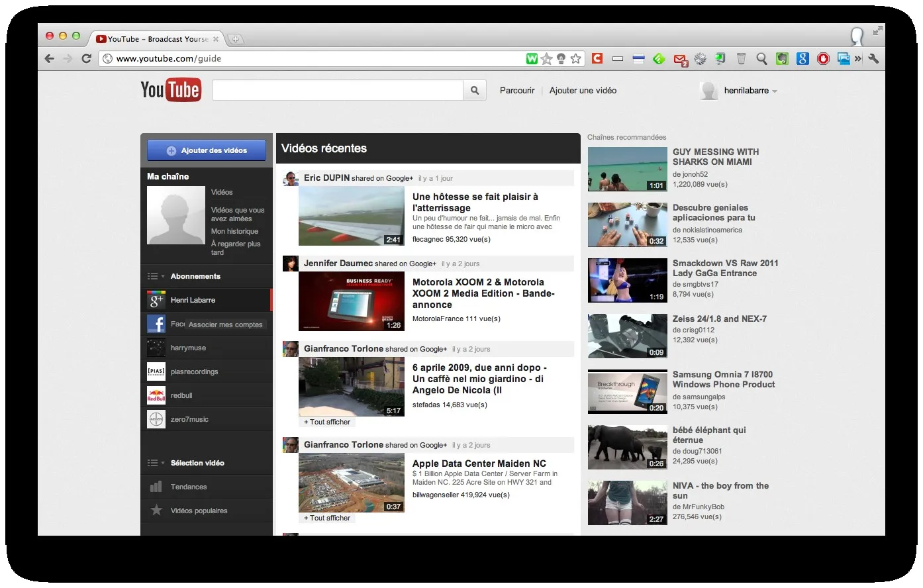This screenshot has width=923, height=588.
Task: Click the piasrecordings channel logo
Action: pyautogui.click(x=156, y=371)
